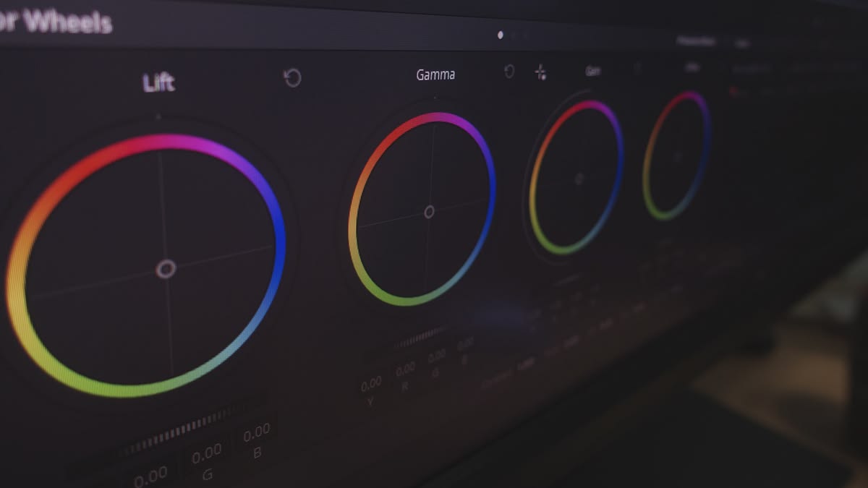868x488 pixels.
Task: Select the Gamma luminance (Y) value field
Action: (x=371, y=383)
